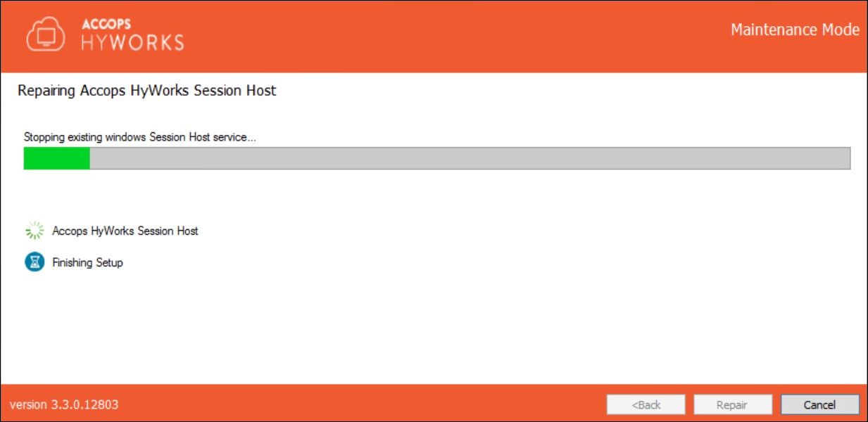
Task: Click the blue hourglass icon
Action: coord(34,262)
